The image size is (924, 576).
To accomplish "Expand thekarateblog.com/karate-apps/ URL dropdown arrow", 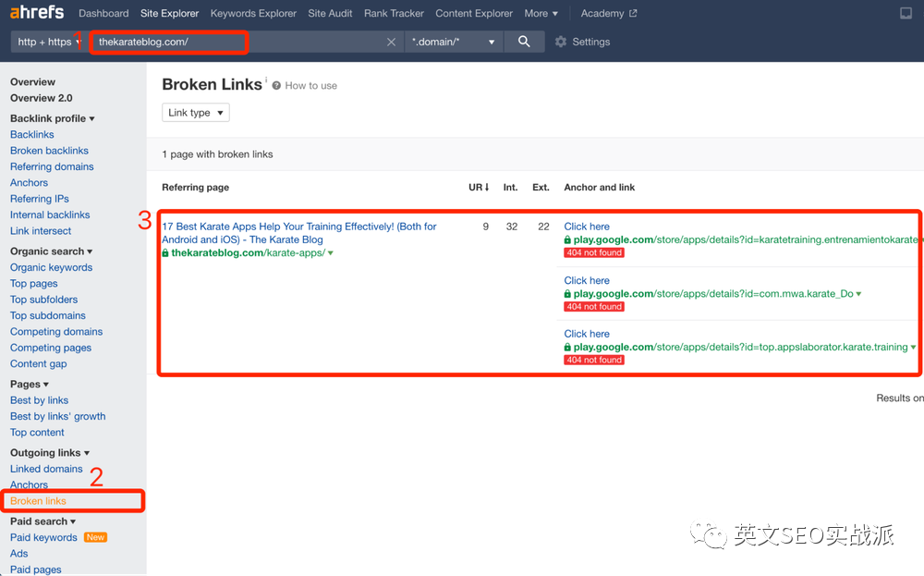I will click(331, 253).
